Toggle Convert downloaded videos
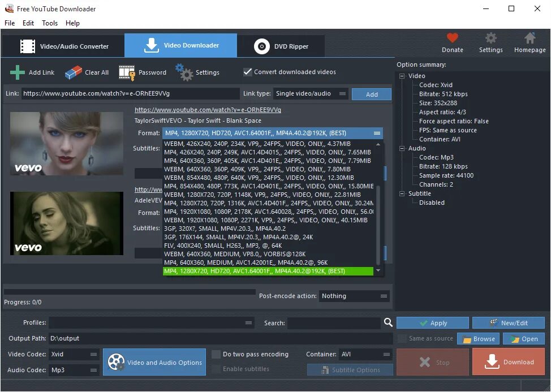 (247, 72)
